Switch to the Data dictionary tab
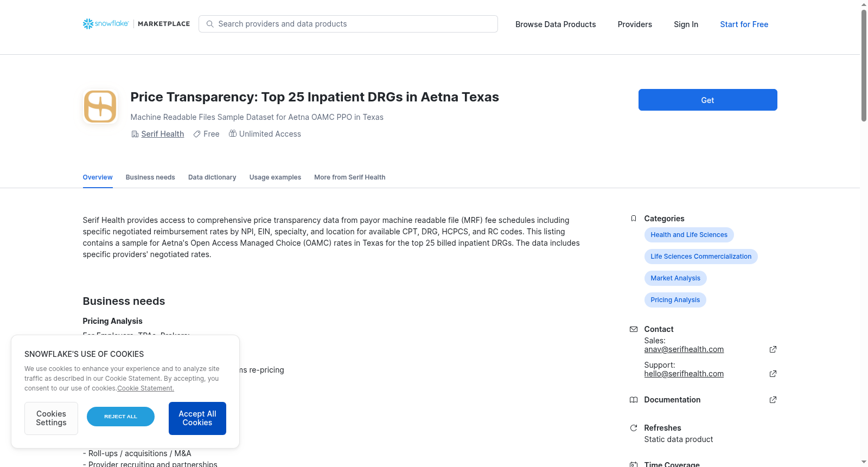This screenshot has width=868, height=467. pyautogui.click(x=212, y=177)
